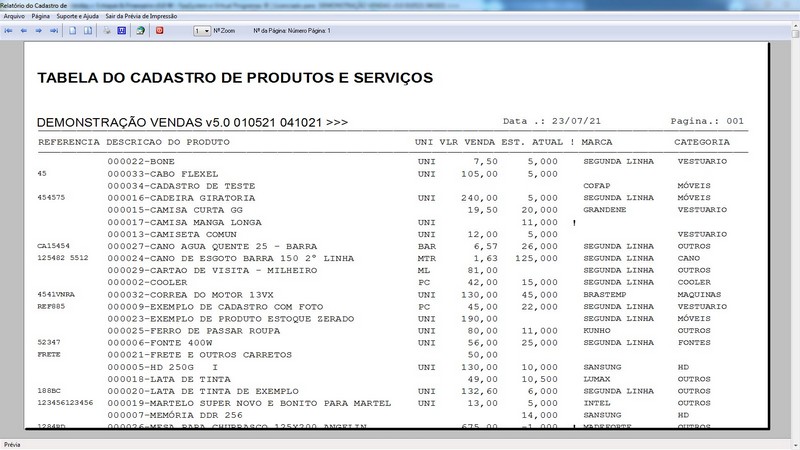800x450 pixels.
Task: Click category MAQUINAS
Action: pyautogui.click(x=699, y=294)
